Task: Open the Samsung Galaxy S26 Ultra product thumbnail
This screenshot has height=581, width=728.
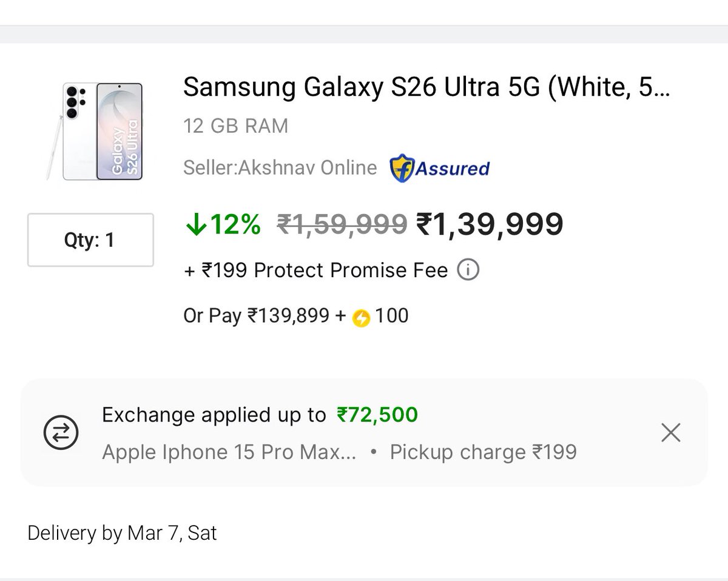Action: (94, 131)
